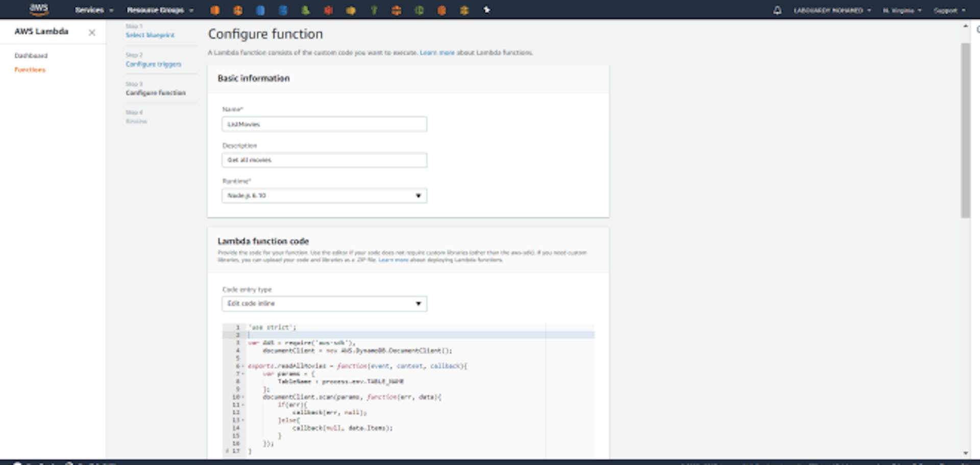Select the Configure function step
This screenshot has width=980, height=465.
click(156, 92)
